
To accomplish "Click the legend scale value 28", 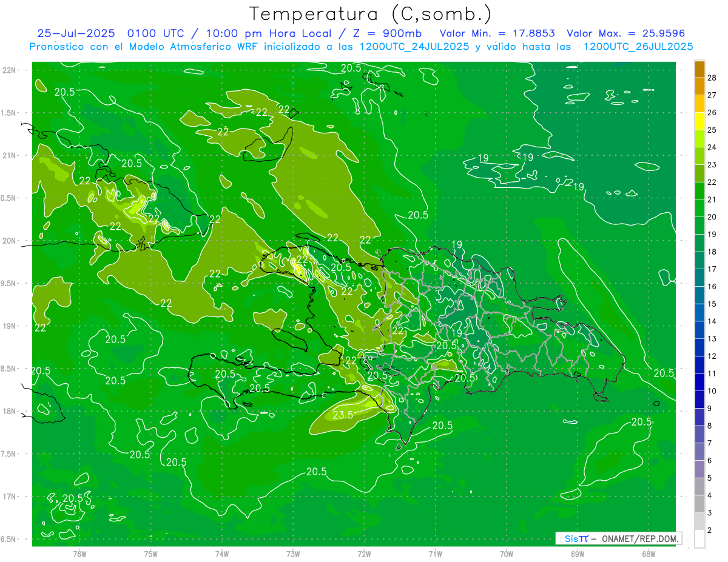I will tap(712, 78).
